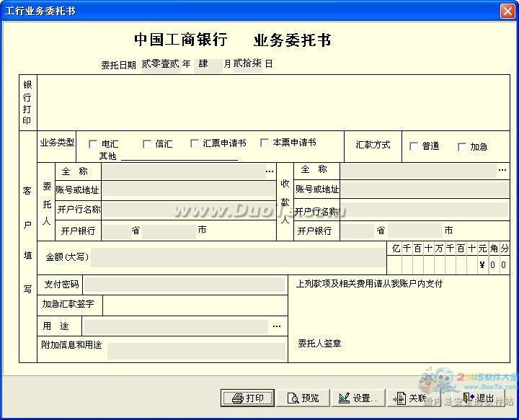
Task: Open the 收款人 全称 ellipsis picker
Action: 502,170
